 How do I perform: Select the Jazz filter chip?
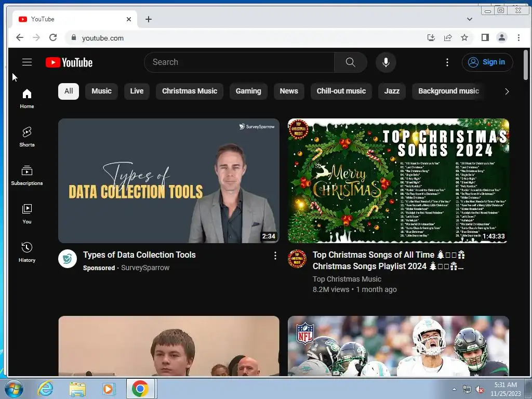(x=392, y=91)
